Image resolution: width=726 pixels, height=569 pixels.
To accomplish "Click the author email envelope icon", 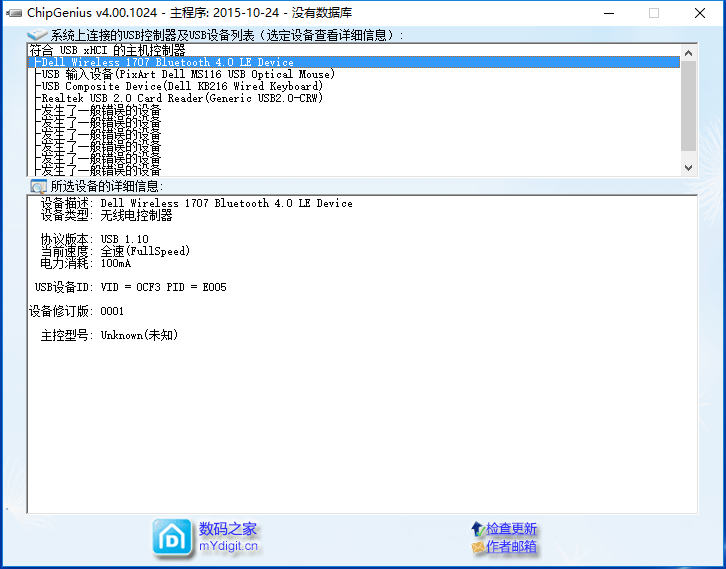I will (478, 547).
